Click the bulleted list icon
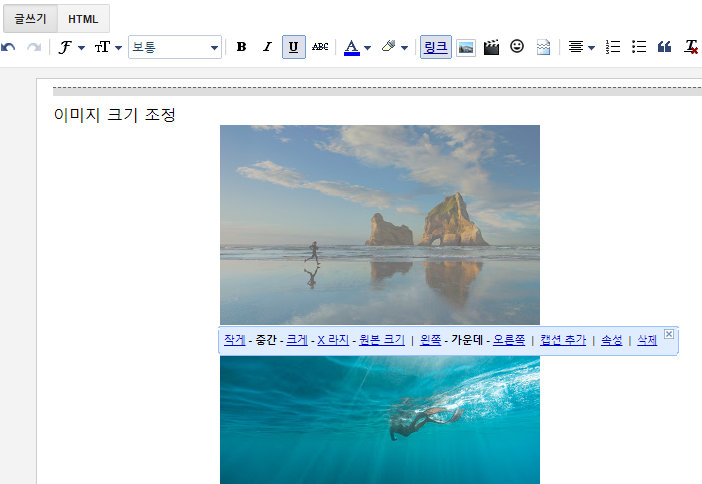 639,47
